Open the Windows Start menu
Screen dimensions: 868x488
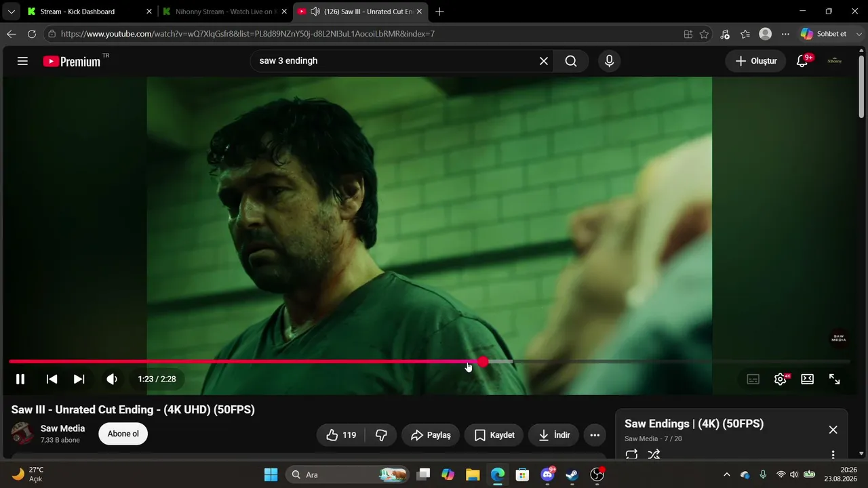(x=271, y=474)
